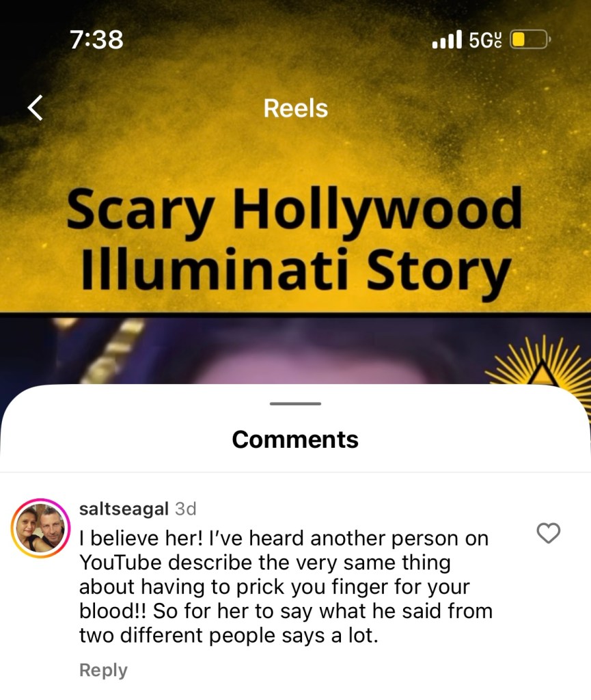Open saltseagal's profile picture

(40, 528)
